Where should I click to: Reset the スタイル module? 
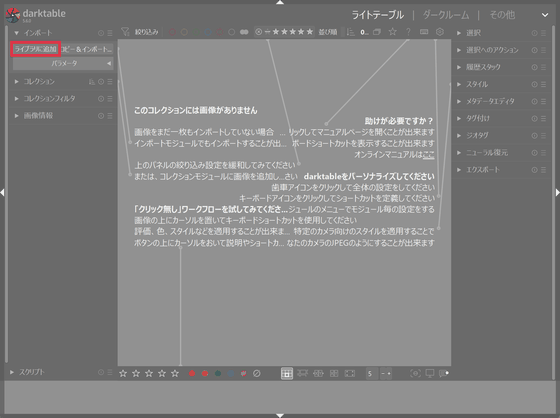[x=534, y=84]
